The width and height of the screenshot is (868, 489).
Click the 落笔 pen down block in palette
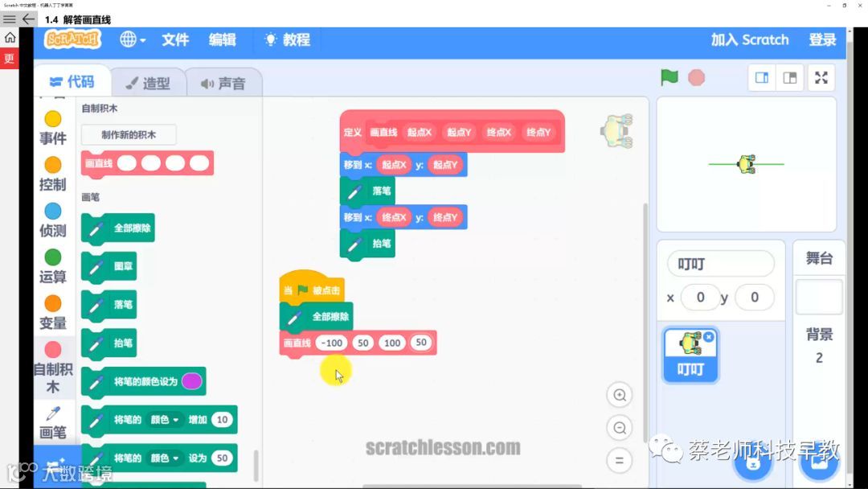[x=109, y=305]
